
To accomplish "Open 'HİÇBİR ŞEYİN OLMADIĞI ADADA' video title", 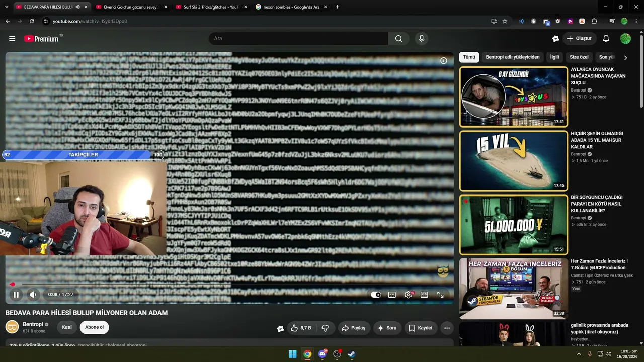I will point(597,140).
